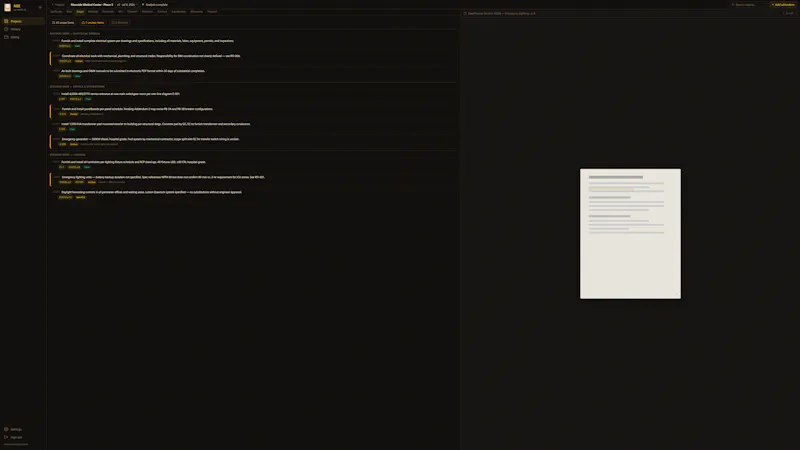The height and width of the screenshot is (450, 800).
Task: Click the Add addendum button
Action: (x=783, y=5)
